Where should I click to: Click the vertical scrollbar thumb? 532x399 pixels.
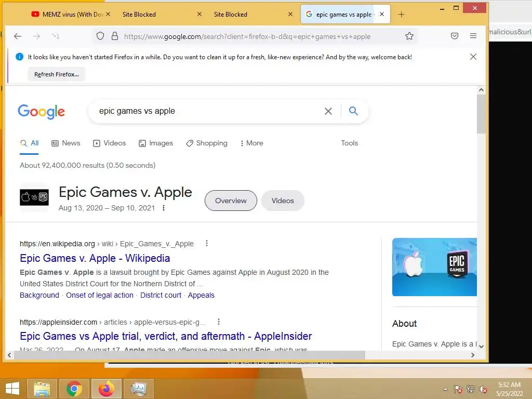click(481, 114)
